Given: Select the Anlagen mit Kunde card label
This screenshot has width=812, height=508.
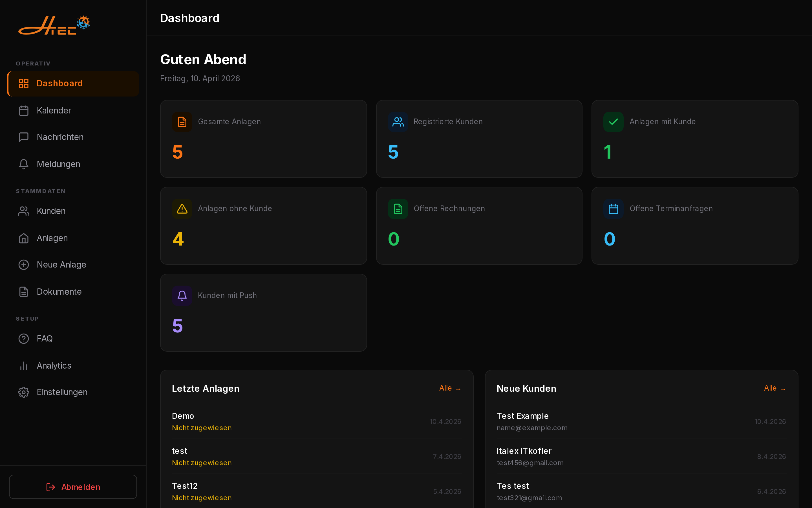Looking at the screenshot, I should [662, 122].
